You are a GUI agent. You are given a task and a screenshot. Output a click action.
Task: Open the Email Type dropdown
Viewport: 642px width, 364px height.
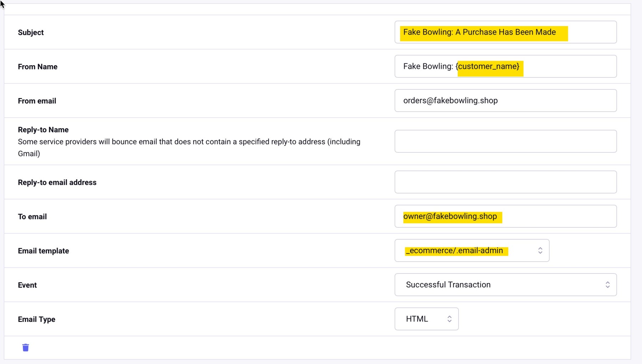[427, 319]
